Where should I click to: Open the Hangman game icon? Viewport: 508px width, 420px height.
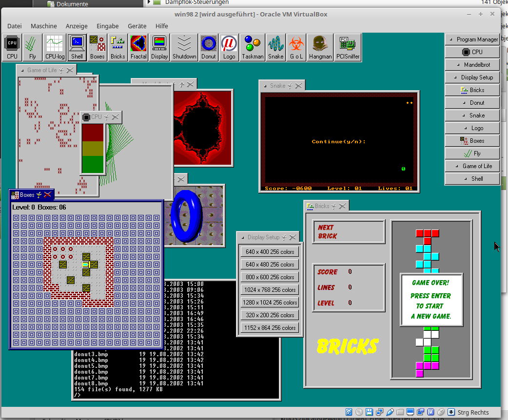click(x=320, y=47)
